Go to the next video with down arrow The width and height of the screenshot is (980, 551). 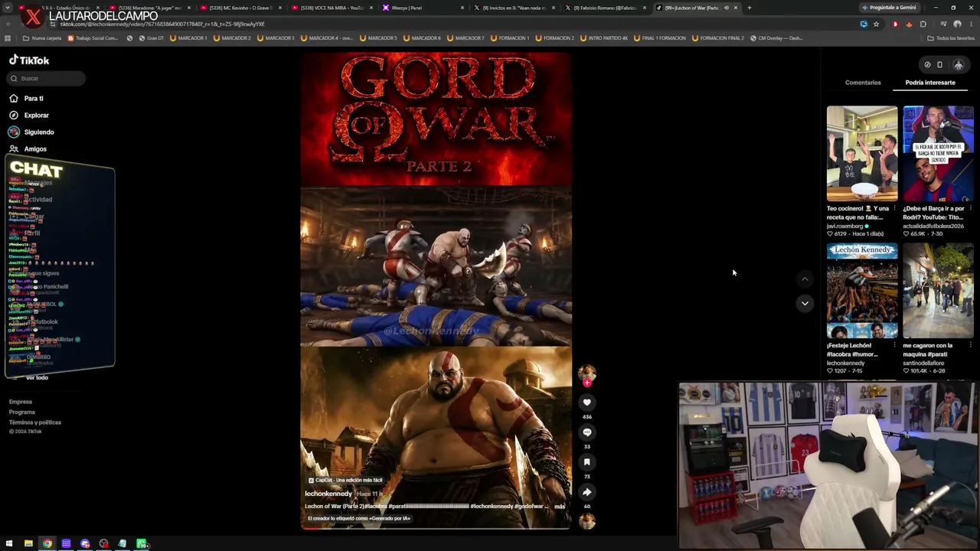pyautogui.click(x=805, y=303)
